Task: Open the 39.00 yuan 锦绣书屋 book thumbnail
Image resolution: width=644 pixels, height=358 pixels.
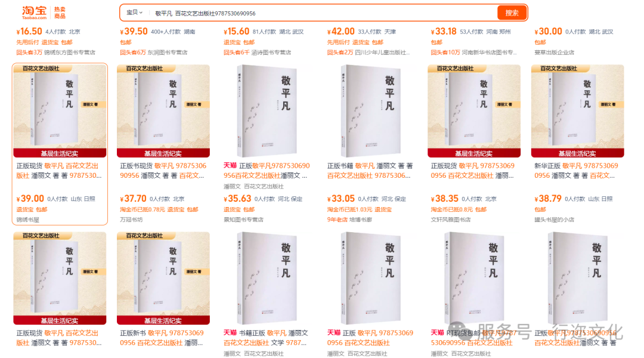Action: coord(60,111)
